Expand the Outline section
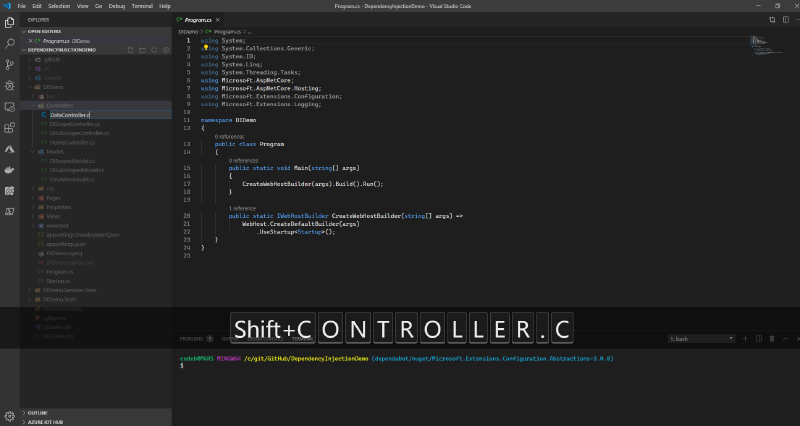Image resolution: width=800 pixels, height=426 pixels. tap(37, 412)
